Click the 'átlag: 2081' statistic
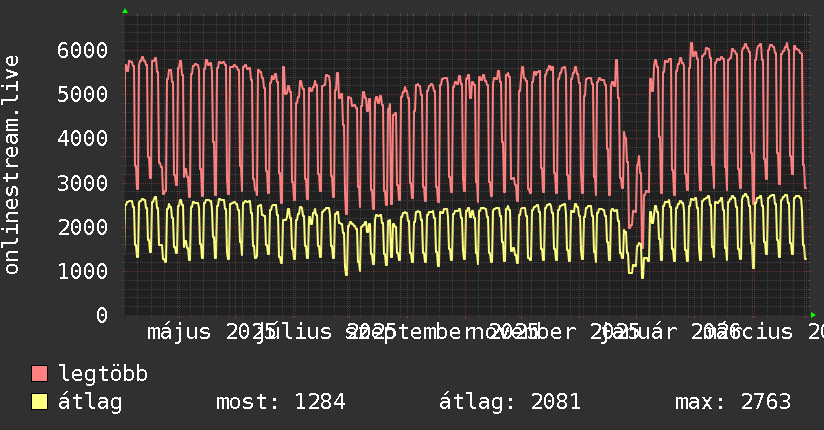Viewport: 824px width, 430px height. coord(510,402)
